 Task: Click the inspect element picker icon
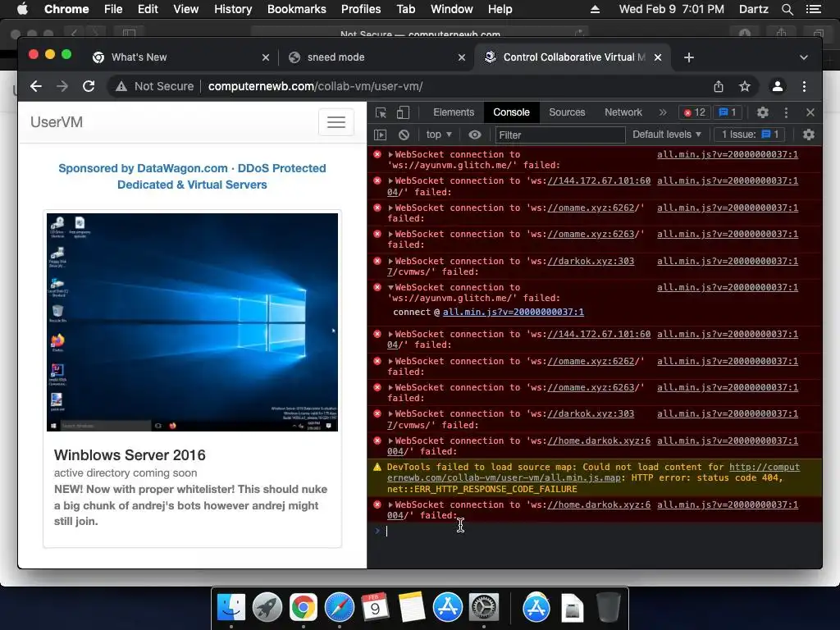(381, 112)
